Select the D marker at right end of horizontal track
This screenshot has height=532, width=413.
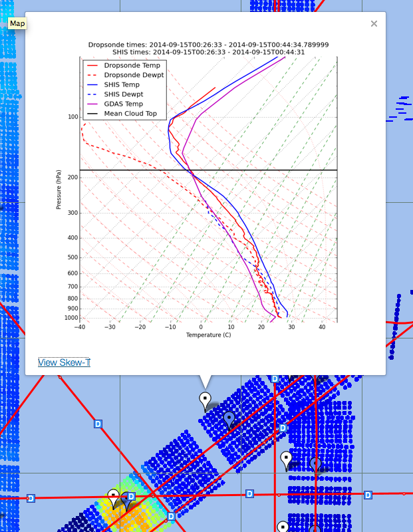pyautogui.click(x=368, y=495)
